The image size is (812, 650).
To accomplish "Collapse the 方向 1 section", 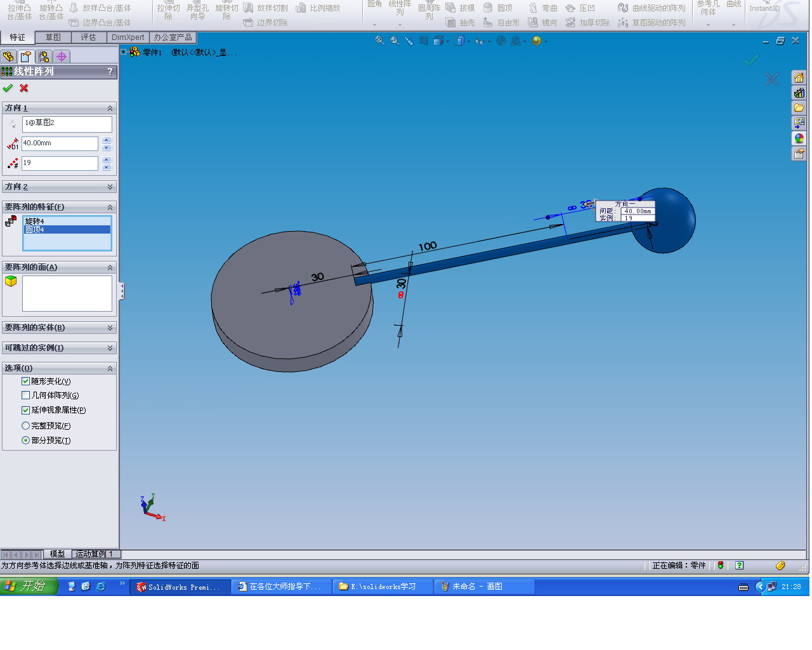I will tap(110, 109).
